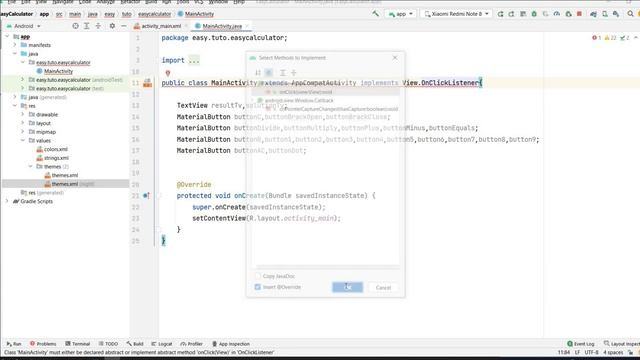Image resolution: width=640 pixels, height=360 pixels.
Task: Click the Attach Debugger to Android Process icon
Action: click(568, 14)
